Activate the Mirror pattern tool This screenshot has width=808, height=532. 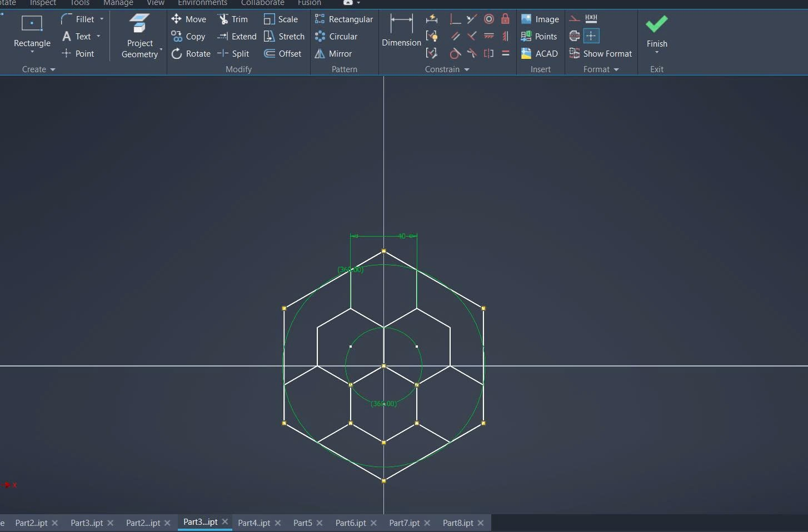pos(333,54)
